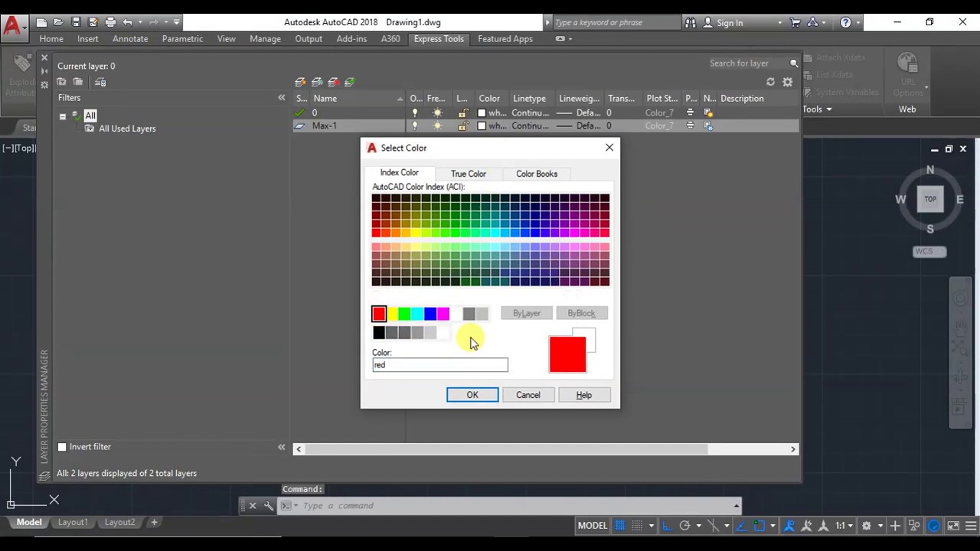This screenshot has width=980, height=551.
Task: Collapse the All filter tree node
Action: pyautogui.click(x=63, y=116)
